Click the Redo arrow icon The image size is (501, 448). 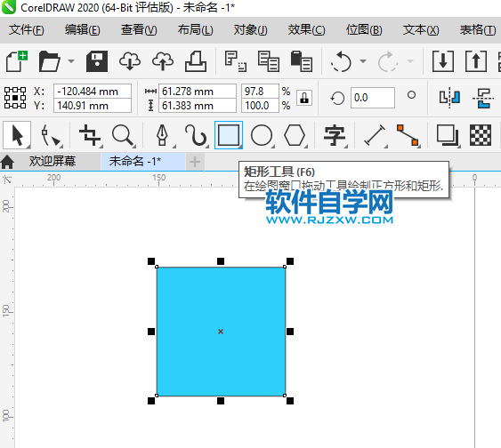tap(388, 61)
